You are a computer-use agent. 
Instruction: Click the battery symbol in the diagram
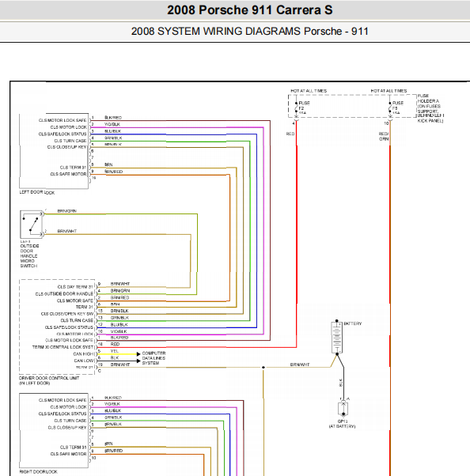point(336,338)
